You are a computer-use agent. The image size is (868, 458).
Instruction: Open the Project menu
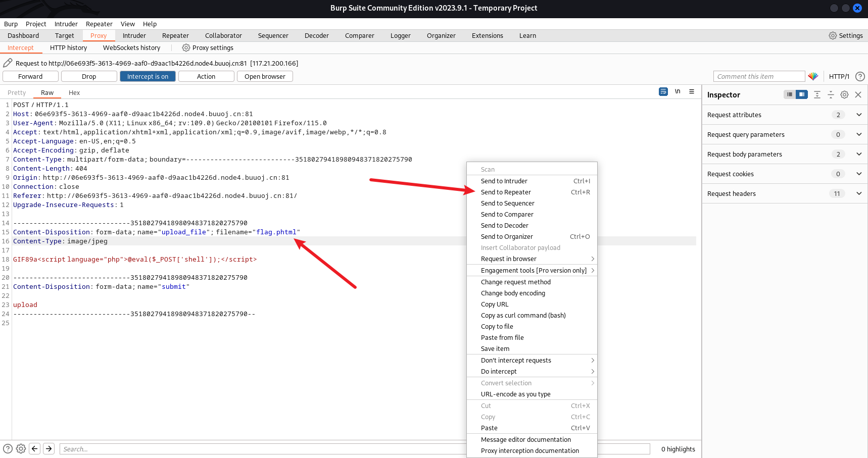[x=36, y=24]
